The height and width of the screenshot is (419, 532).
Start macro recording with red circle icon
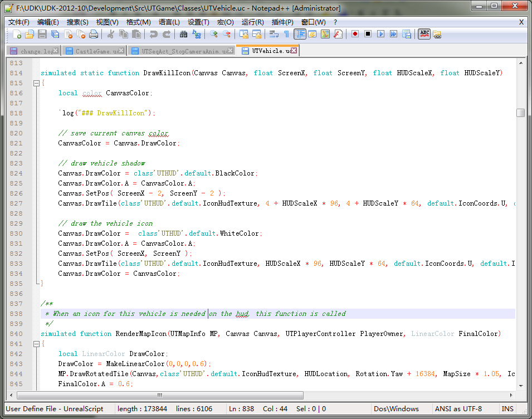point(355,34)
